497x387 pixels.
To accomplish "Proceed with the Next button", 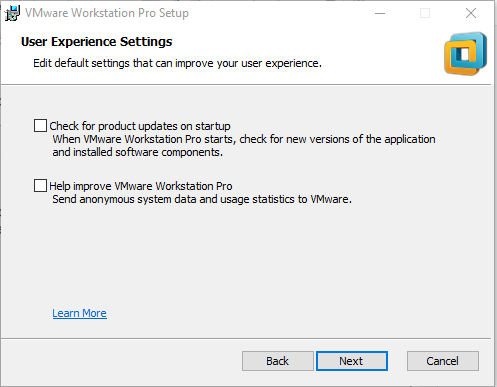I will point(352,361).
